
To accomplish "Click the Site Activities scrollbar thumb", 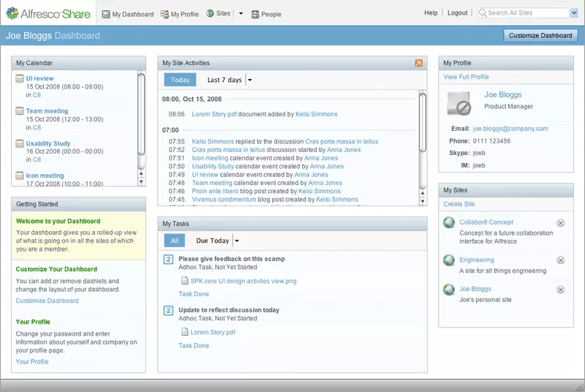I will tap(423, 122).
